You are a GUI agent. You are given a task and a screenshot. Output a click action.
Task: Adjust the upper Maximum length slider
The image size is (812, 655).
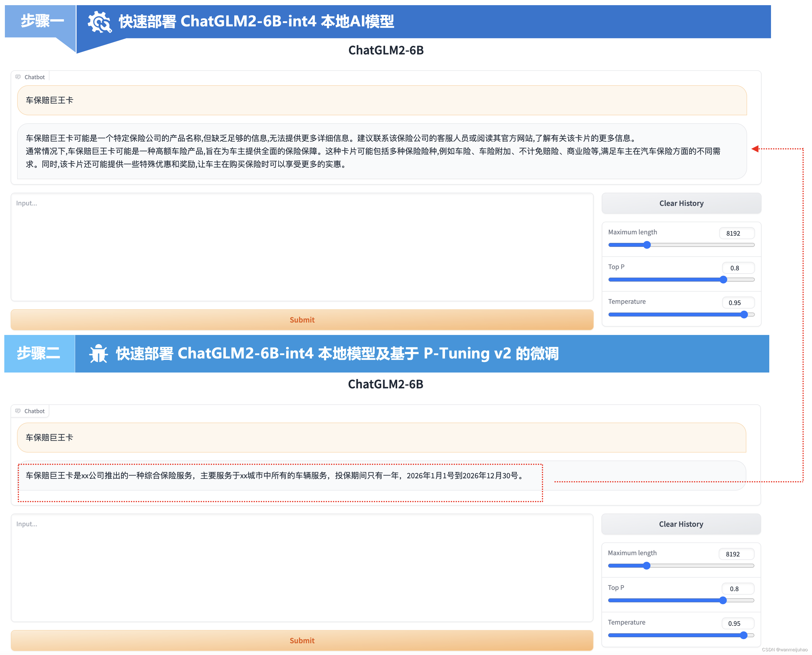[x=681, y=245]
